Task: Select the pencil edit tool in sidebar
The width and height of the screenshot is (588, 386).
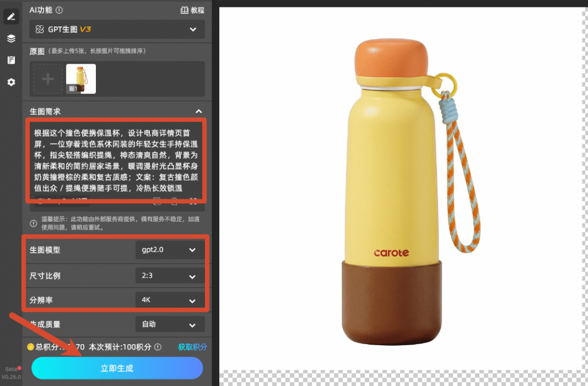Action: (x=11, y=17)
